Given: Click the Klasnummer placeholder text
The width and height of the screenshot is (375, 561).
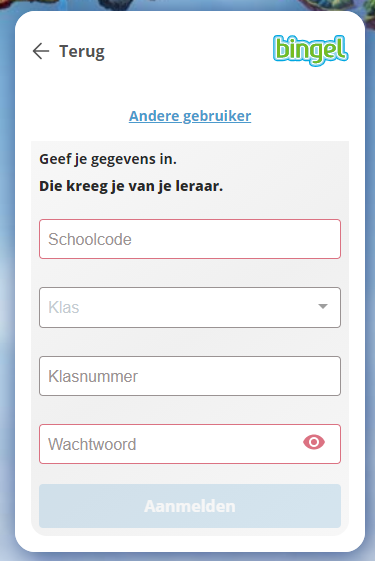Looking at the screenshot, I should click(x=93, y=376).
